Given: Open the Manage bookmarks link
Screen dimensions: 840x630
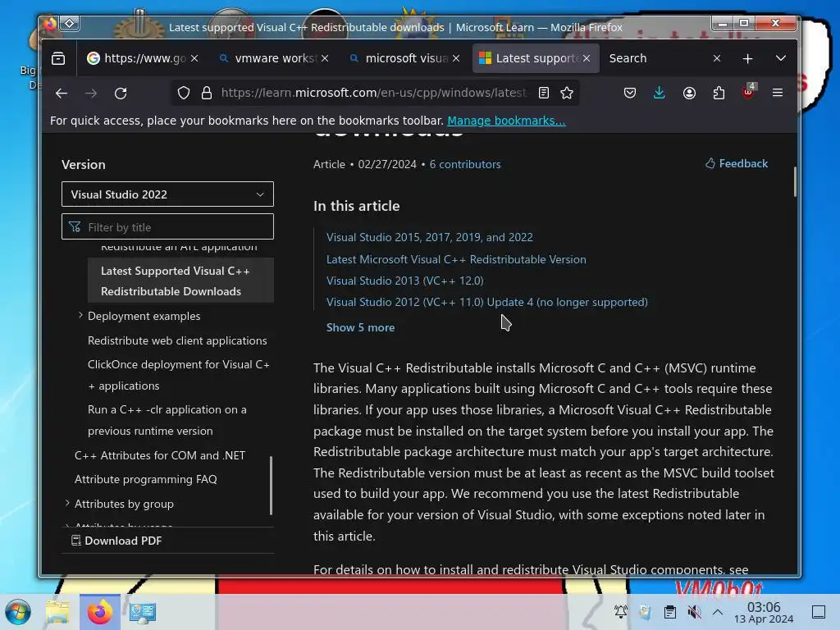Looking at the screenshot, I should [x=506, y=121].
